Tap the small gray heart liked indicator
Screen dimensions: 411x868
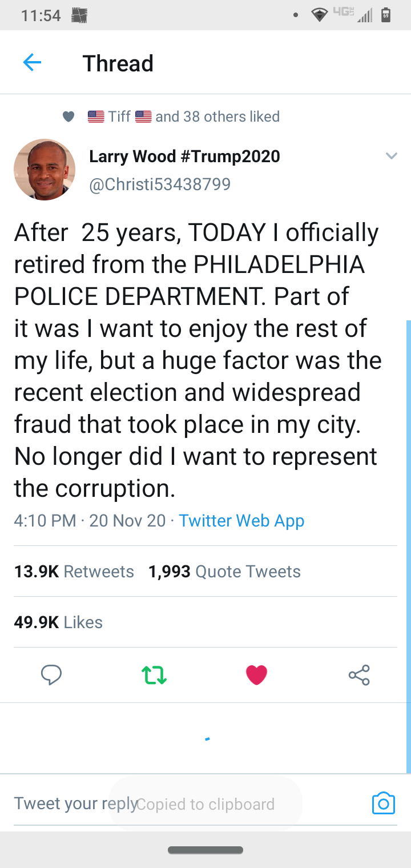point(68,116)
